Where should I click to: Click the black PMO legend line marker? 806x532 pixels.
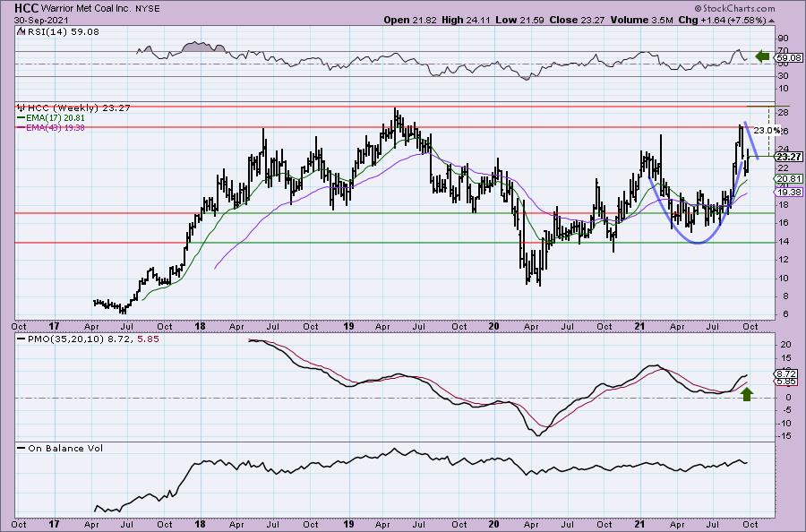(x=21, y=339)
